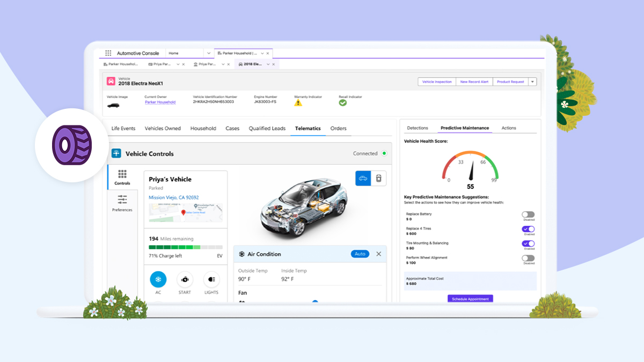The height and width of the screenshot is (362, 644).
Task: Open dropdown next to Product Request button
Action: (532, 82)
